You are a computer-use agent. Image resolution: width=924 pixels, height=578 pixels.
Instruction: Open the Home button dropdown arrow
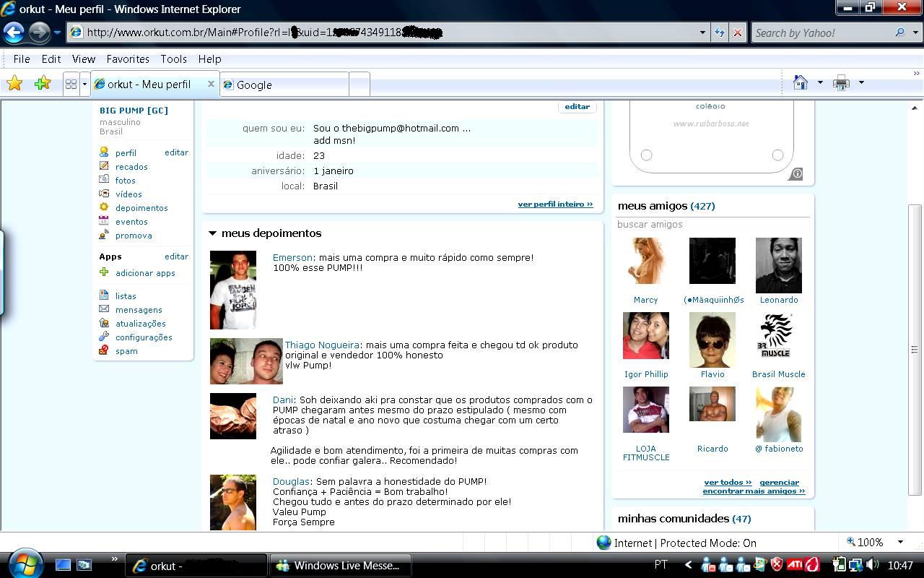click(820, 83)
